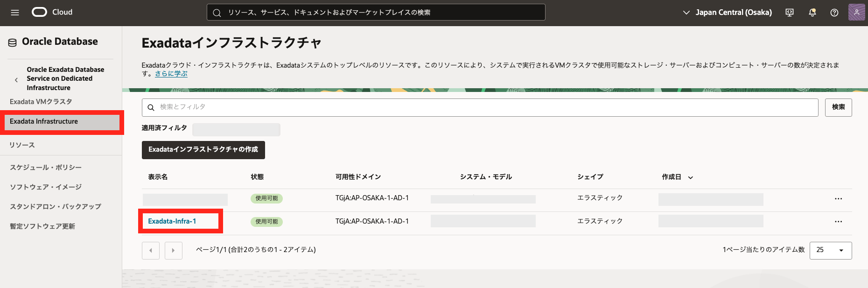The image size is (868, 288).
Task: Open the Cloud Shell developer tools icon
Action: 790,13
